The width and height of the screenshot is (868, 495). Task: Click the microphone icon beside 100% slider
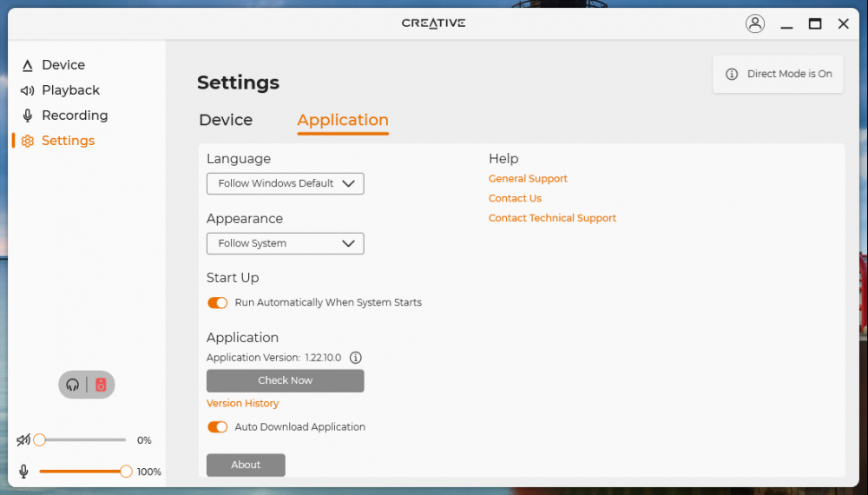coord(23,472)
